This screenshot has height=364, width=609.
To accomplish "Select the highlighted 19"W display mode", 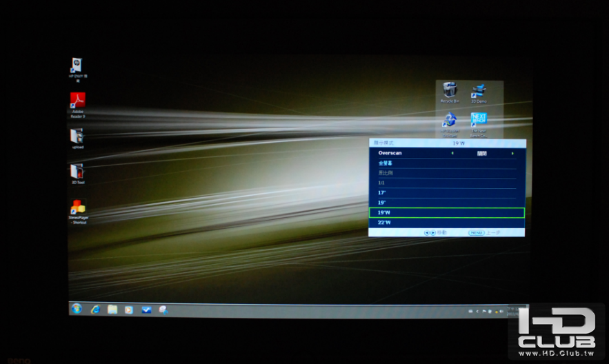I will click(447, 212).
